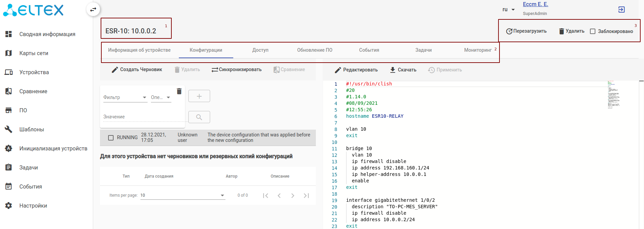Open the ru language dropdown

click(x=508, y=10)
